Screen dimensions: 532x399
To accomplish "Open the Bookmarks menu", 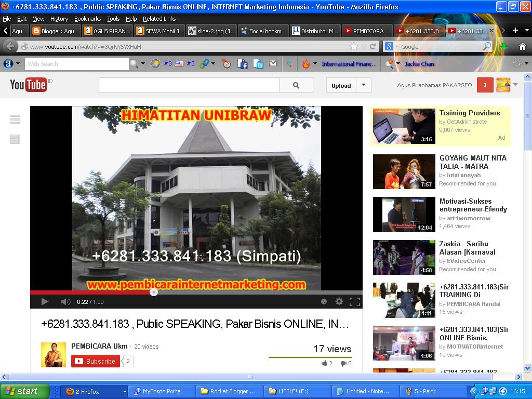I will (87, 19).
